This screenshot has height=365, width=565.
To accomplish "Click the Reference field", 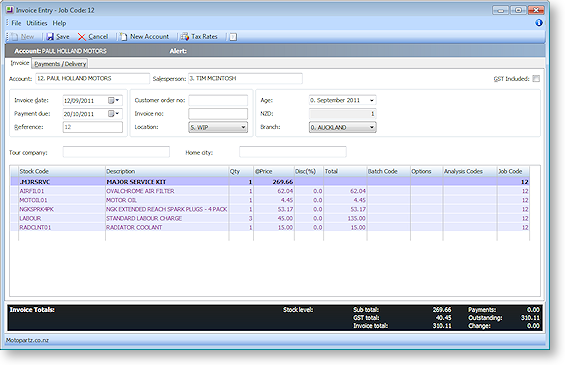I will pyautogui.click(x=93, y=127).
